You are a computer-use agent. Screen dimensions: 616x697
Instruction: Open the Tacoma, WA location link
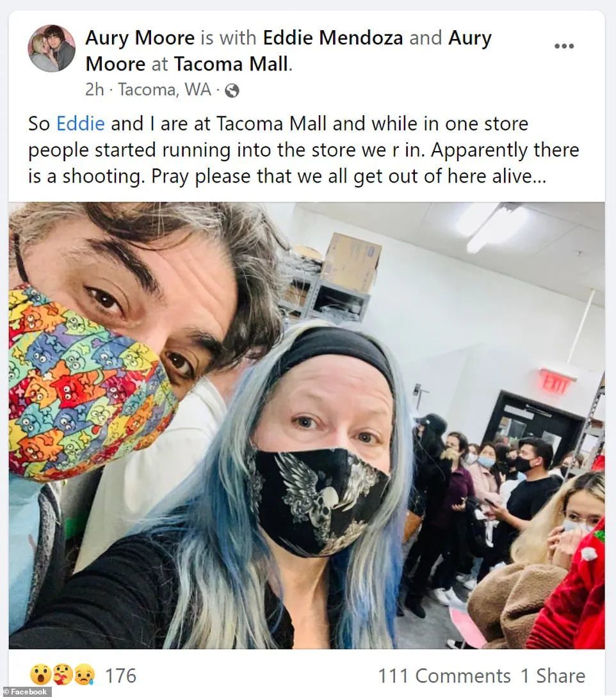pyautogui.click(x=164, y=90)
